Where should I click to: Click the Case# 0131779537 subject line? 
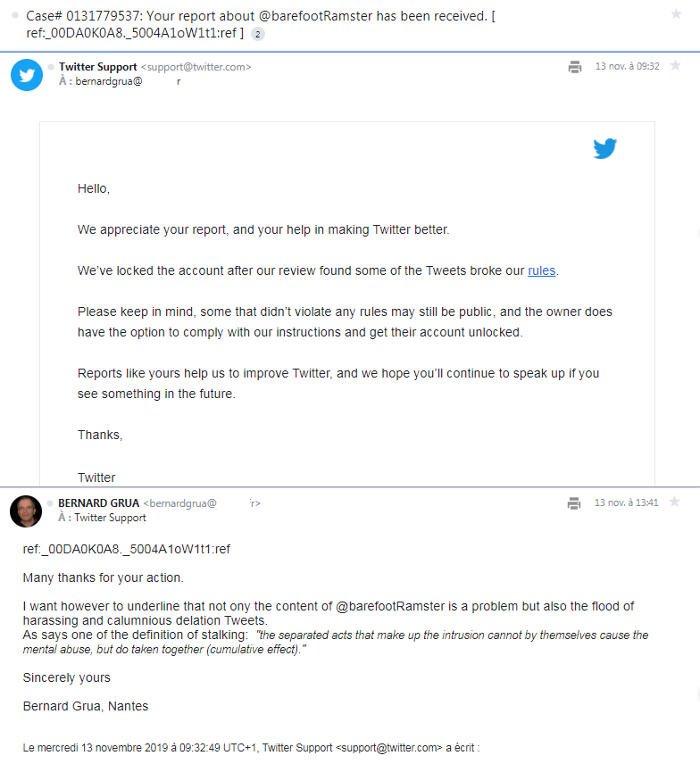(x=259, y=16)
